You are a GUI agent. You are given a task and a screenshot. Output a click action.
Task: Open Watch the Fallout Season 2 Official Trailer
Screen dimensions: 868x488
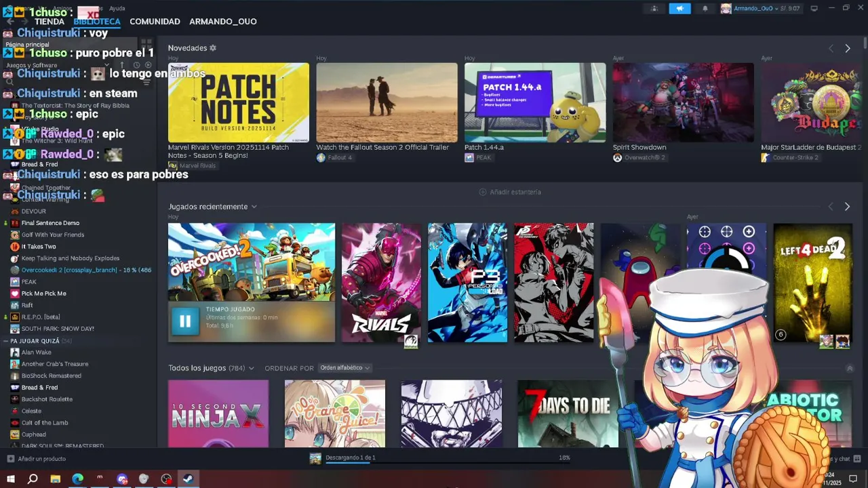pyautogui.click(x=382, y=147)
